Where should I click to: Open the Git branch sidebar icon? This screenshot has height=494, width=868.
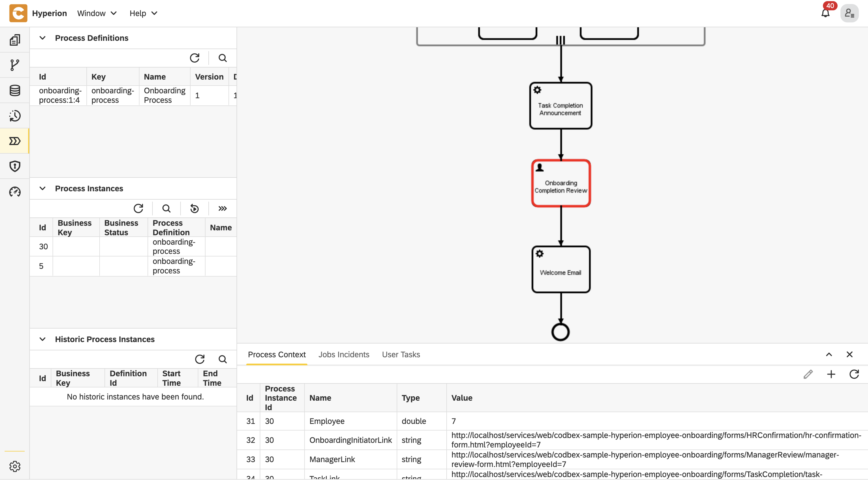point(15,65)
